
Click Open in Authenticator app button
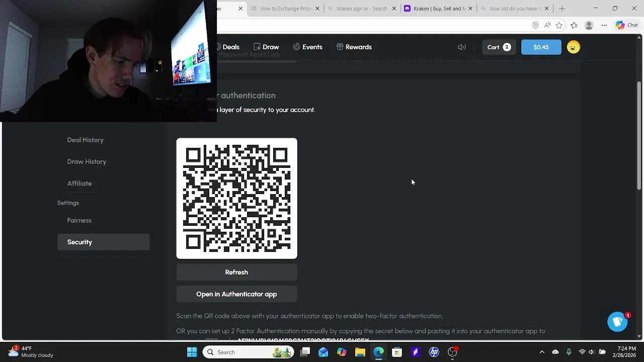coord(236,294)
